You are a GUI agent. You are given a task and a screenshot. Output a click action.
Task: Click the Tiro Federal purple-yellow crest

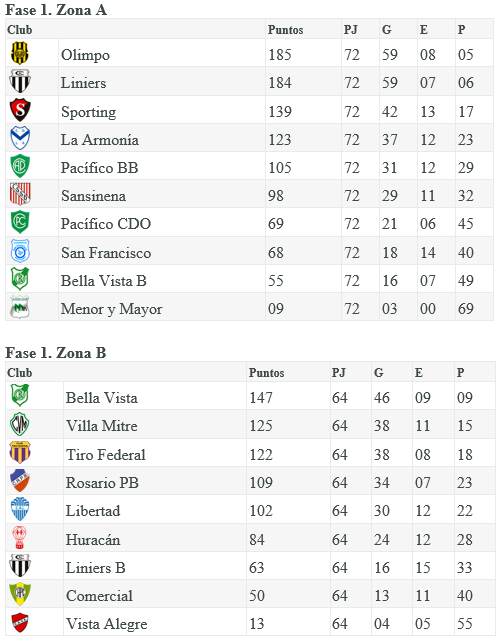click(20, 452)
